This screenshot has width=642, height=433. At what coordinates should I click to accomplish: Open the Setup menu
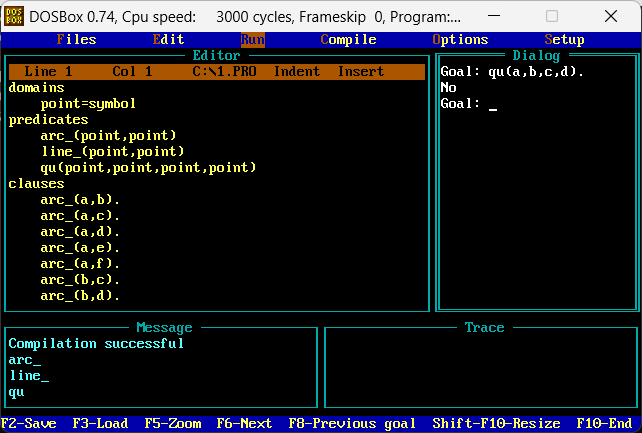click(564, 40)
